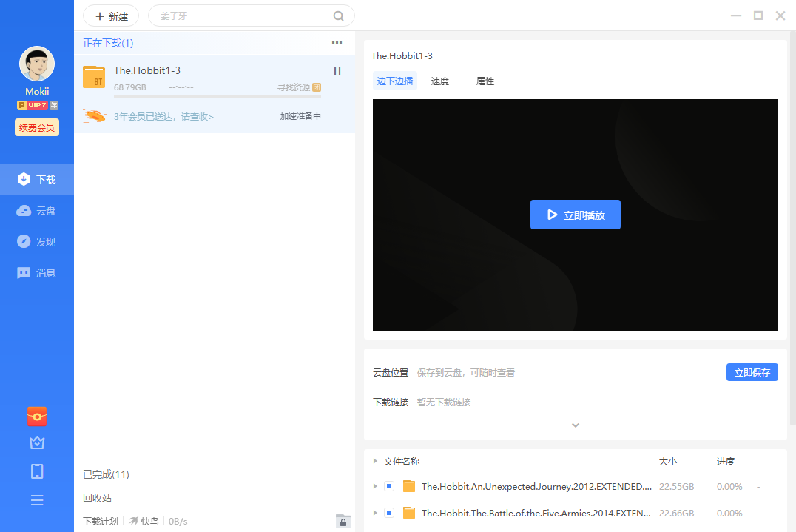
Task: Pause The.Hobbit1-3 download
Action: tap(337, 71)
